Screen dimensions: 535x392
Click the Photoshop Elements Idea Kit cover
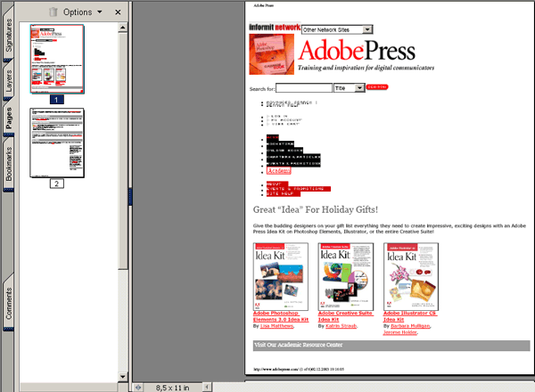click(x=281, y=276)
